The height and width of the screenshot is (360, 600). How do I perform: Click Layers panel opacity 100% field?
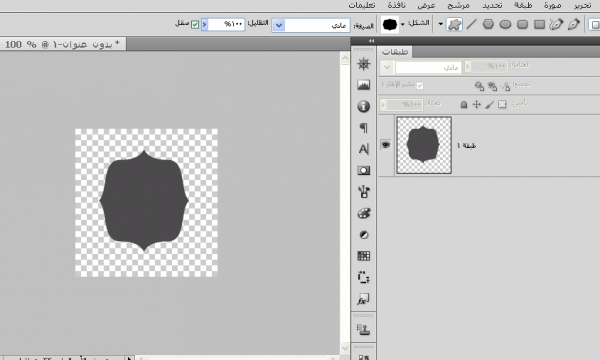(489, 67)
